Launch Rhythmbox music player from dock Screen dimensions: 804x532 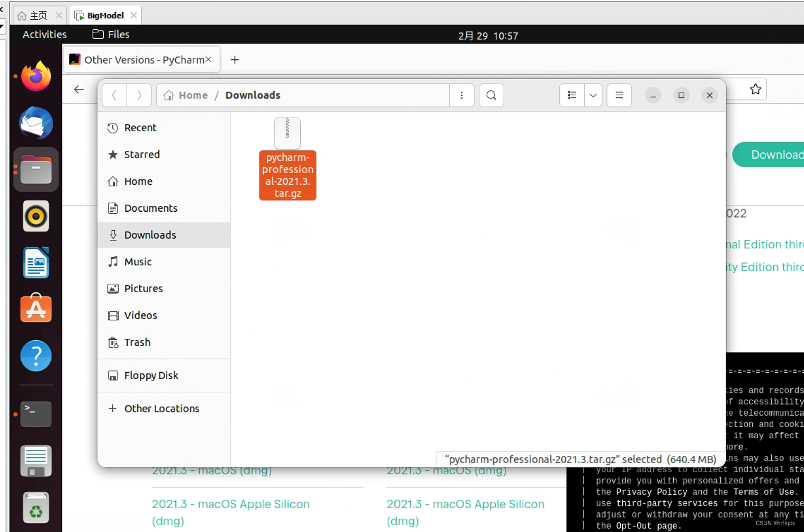pyautogui.click(x=36, y=216)
